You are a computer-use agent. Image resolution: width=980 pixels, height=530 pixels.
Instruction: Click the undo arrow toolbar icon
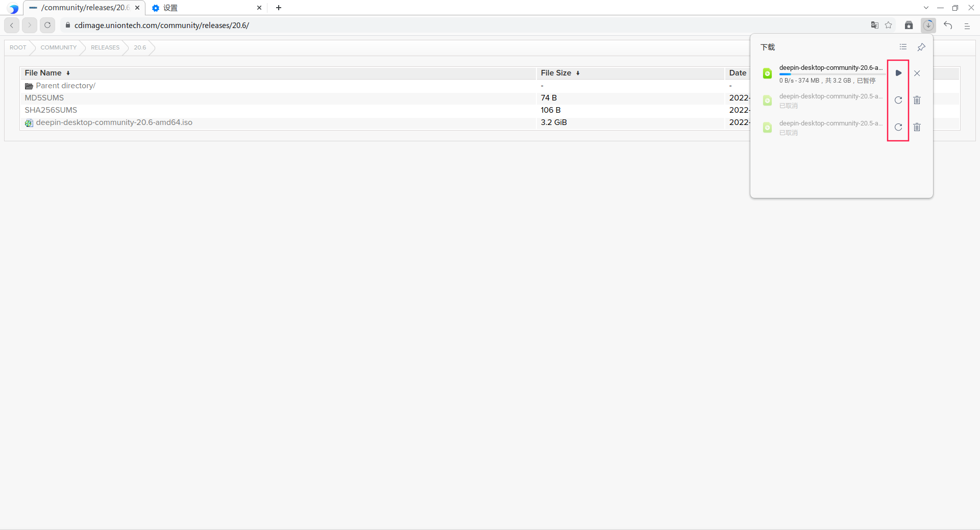click(x=948, y=25)
